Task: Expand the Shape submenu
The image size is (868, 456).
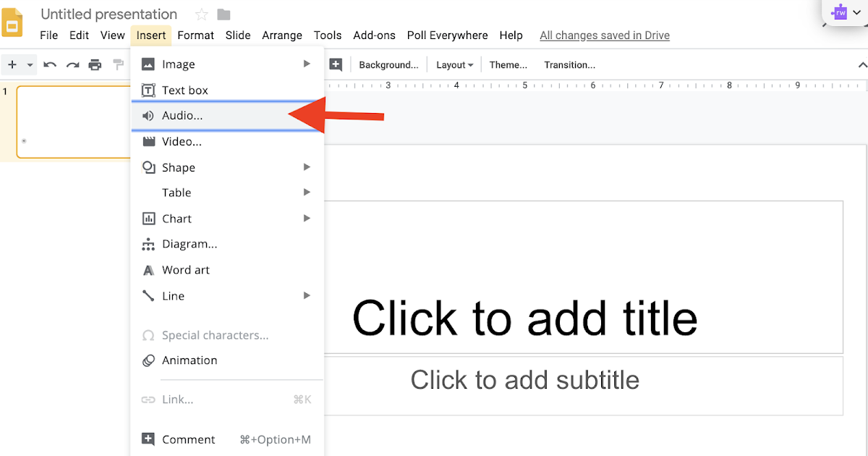Action: point(180,167)
